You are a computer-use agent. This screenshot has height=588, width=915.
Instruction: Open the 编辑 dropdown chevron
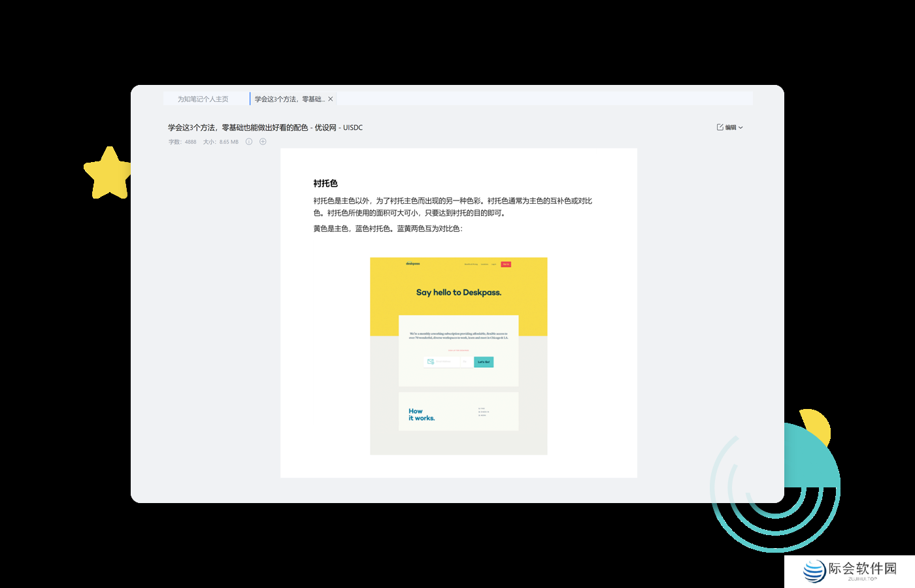click(x=740, y=127)
